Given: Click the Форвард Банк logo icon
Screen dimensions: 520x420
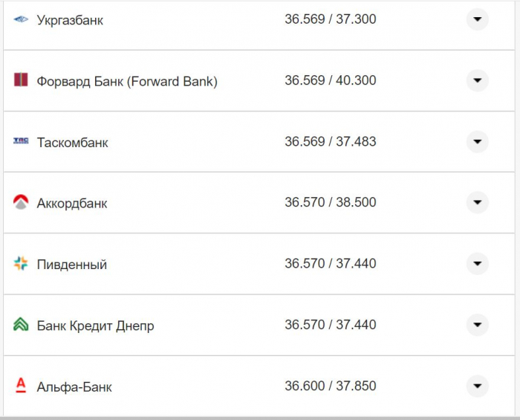Looking at the screenshot, I should click(x=21, y=80).
